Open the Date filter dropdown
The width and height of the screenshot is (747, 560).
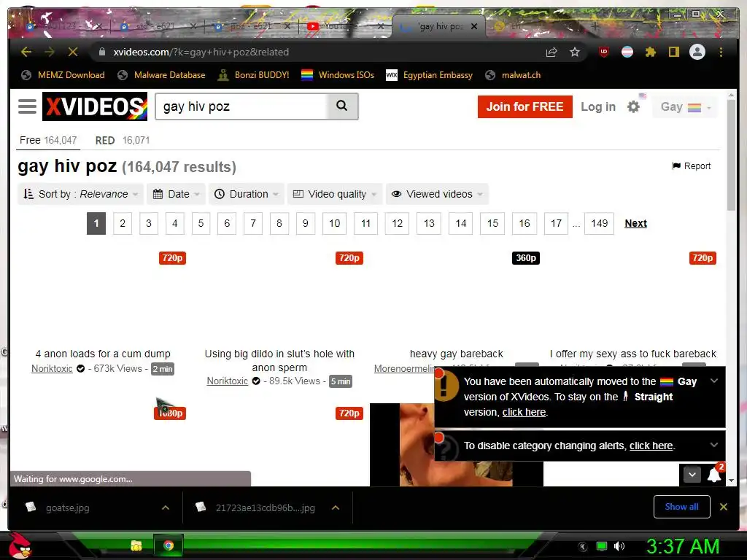point(176,194)
